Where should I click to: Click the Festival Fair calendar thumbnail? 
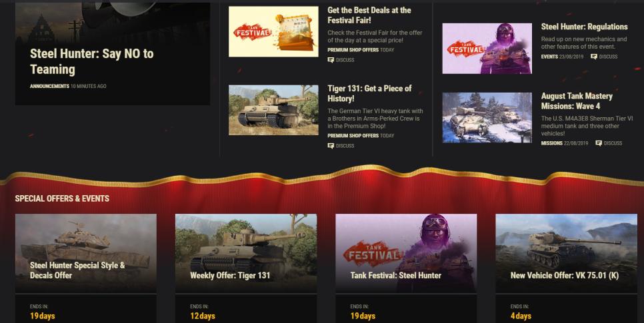tap(273, 31)
